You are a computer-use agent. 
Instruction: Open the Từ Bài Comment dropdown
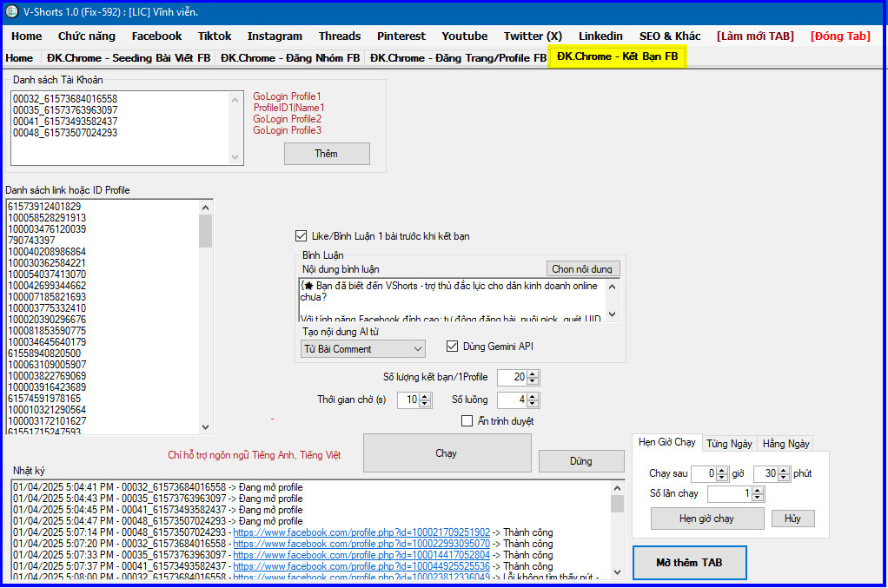(362, 348)
